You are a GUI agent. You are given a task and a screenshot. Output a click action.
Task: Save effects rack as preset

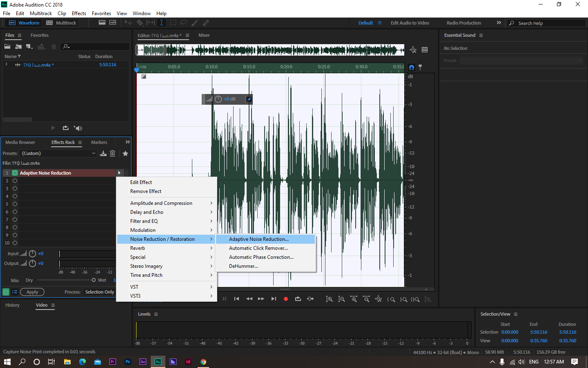click(103, 153)
